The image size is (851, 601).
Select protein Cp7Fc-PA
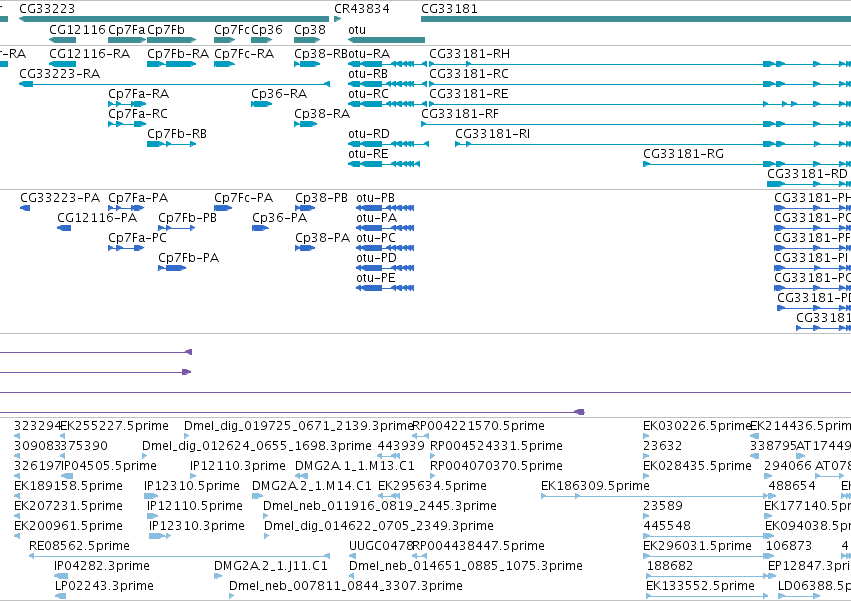[x=224, y=208]
